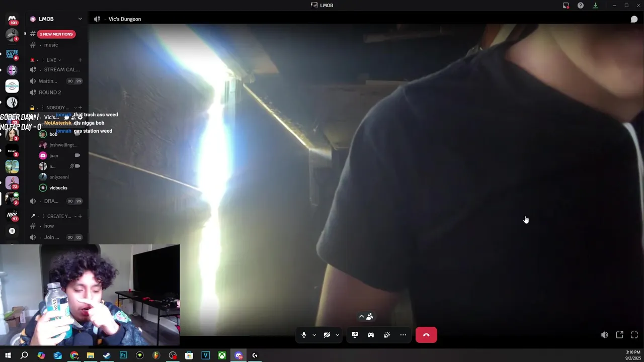Open camera options arrow
The width and height of the screenshot is (644, 362).
[337, 335]
